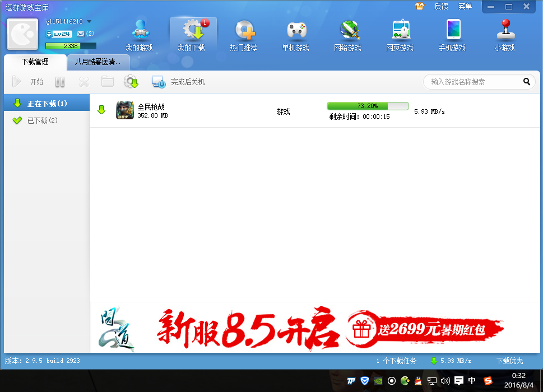Click the 游戏 category text in row

[x=284, y=111]
